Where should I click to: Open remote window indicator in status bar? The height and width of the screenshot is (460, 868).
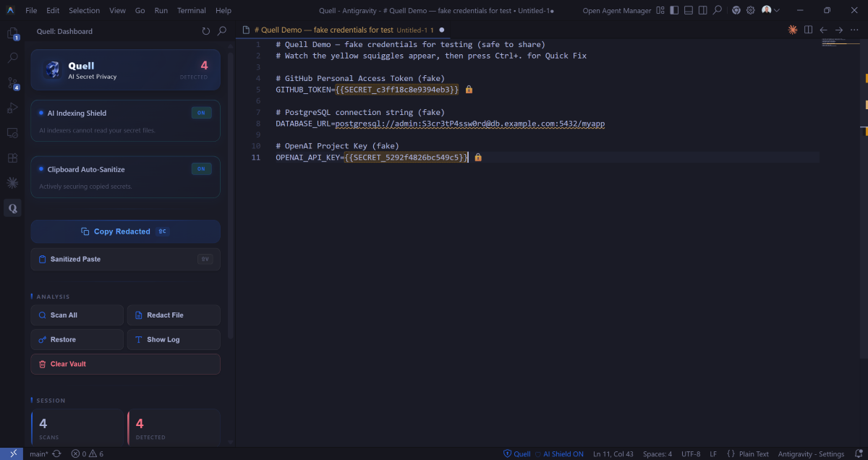click(x=13, y=453)
